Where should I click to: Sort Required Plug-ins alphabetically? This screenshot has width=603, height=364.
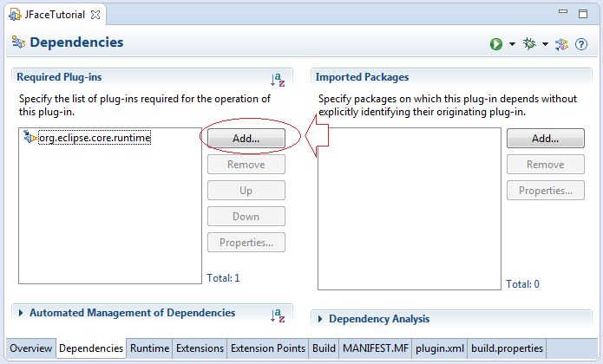278,80
